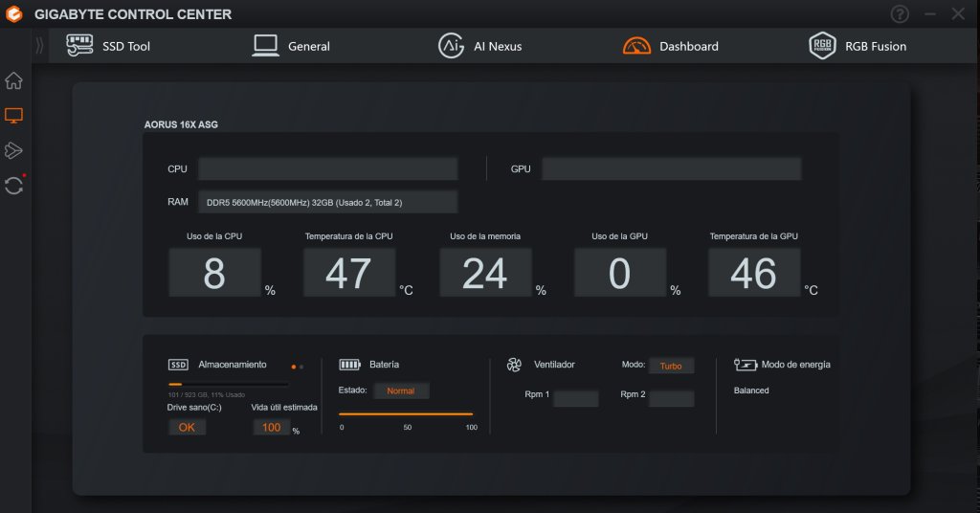Click the battery level bar
This screenshot has width=980, height=513.
406,413
